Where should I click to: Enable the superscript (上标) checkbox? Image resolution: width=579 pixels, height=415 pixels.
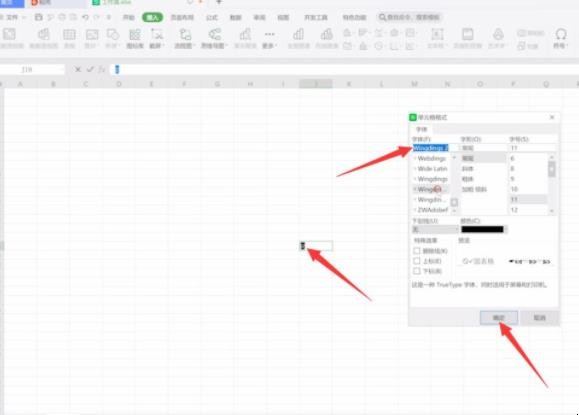[417, 261]
